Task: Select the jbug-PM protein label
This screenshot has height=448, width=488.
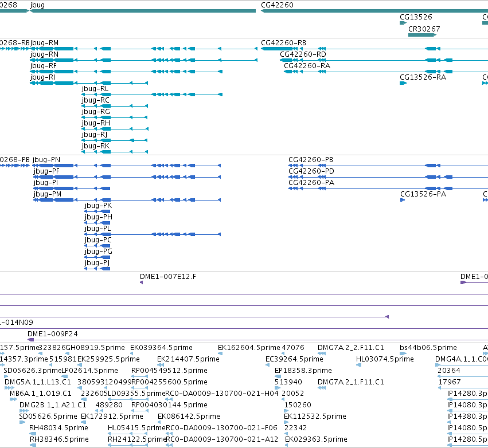Action: (47, 194)
